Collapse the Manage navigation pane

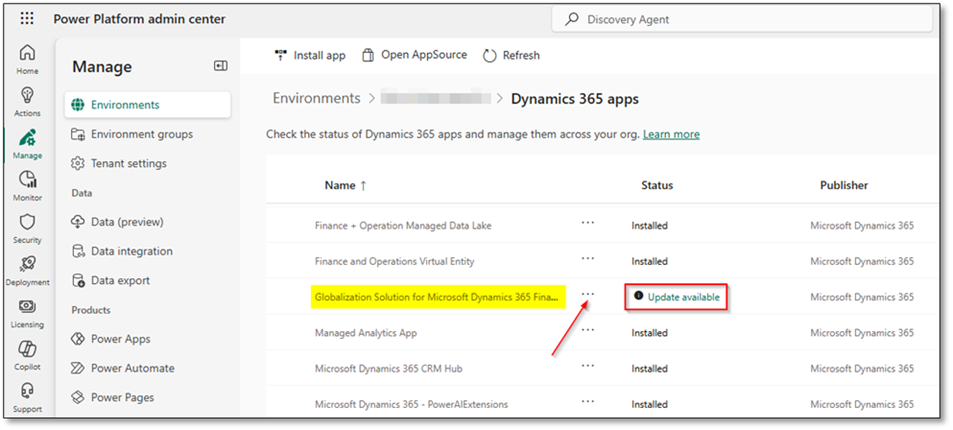(221, 66)
